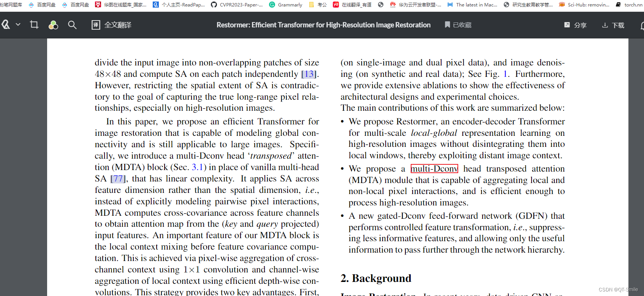This screenshot has width=644, height=296.
Task: Open 百度网盘 bookmark beside 华图在线题库
Action: coord(75,5)
